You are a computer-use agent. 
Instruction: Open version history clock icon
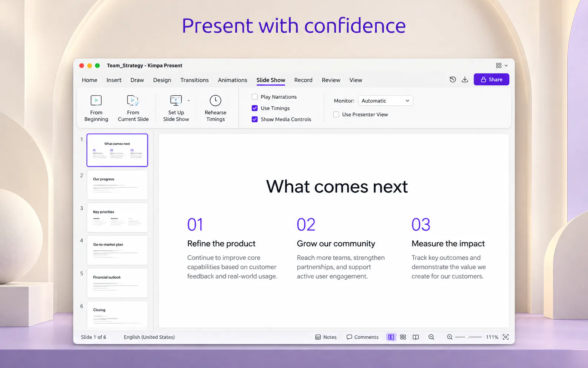pyautogui.click(x=453, y=79)
